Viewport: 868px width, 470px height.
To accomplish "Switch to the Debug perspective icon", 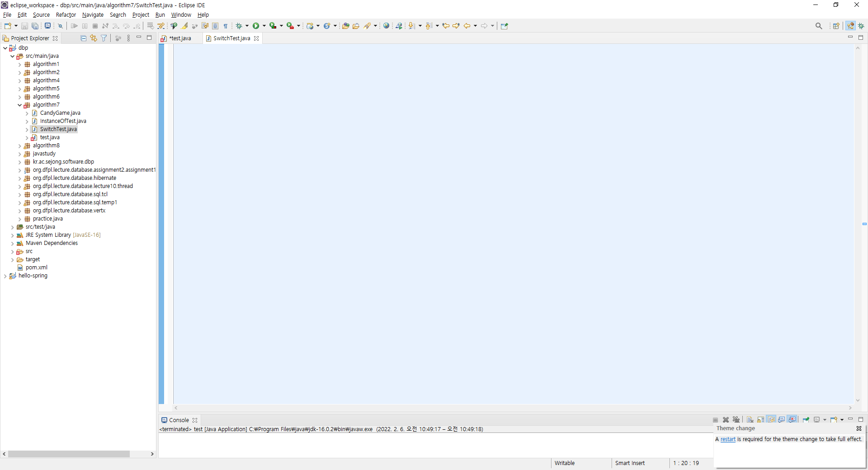I will coord(861,26).
